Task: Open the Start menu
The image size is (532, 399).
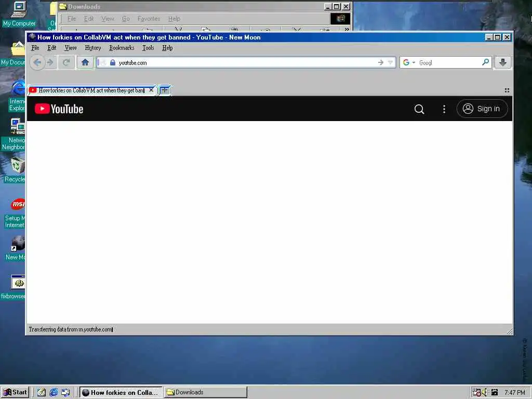Action: tap(15, 392)
